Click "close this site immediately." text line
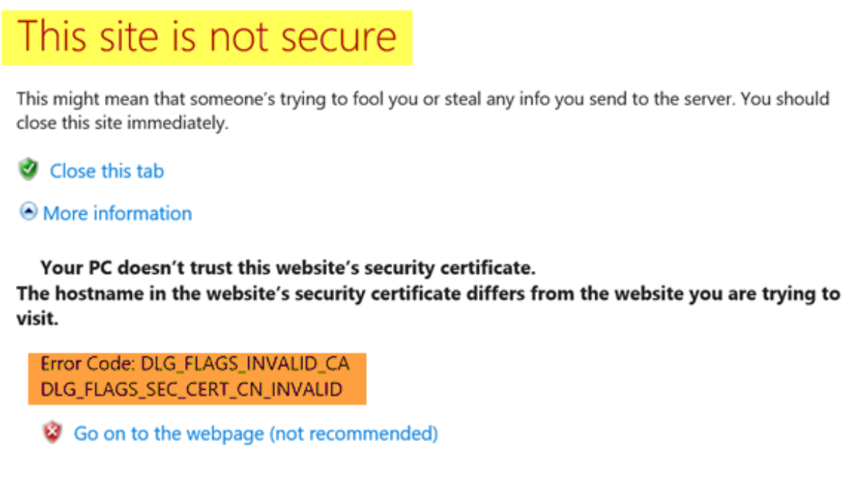This screenshot has height=488, width=868. click(x=122, y=123)
